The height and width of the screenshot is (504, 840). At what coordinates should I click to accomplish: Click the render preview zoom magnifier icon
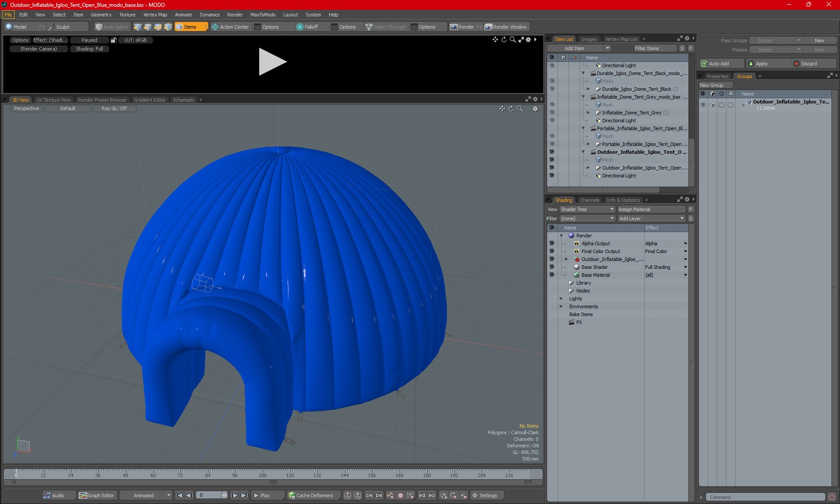(x=512, y=40)
